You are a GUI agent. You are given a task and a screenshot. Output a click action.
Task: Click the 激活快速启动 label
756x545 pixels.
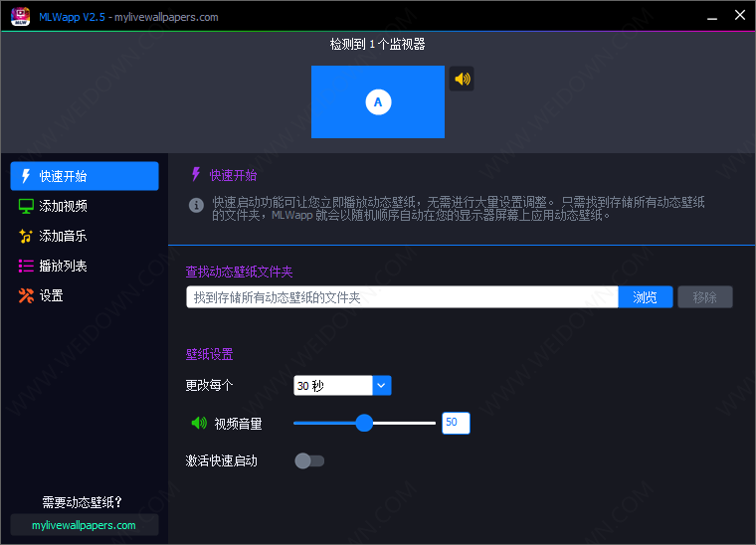tap(221, 461)
